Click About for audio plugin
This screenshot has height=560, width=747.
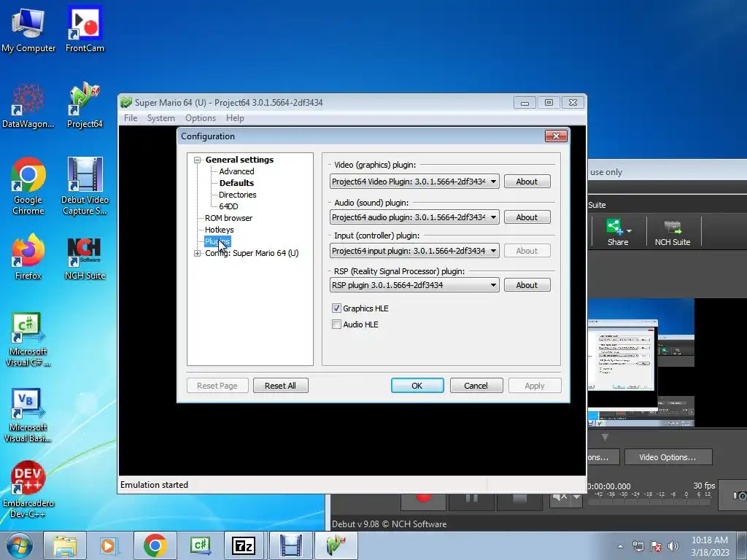pos(527,217)
